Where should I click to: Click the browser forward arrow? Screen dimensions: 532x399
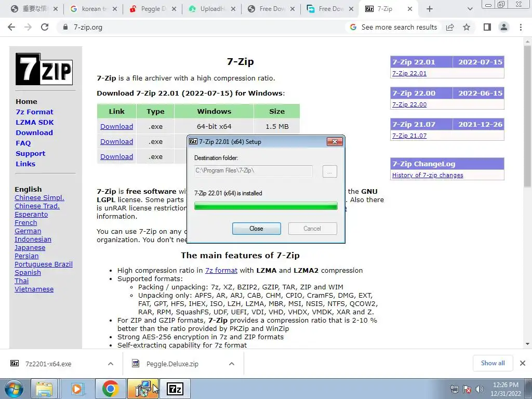click(x=28, y=27)
